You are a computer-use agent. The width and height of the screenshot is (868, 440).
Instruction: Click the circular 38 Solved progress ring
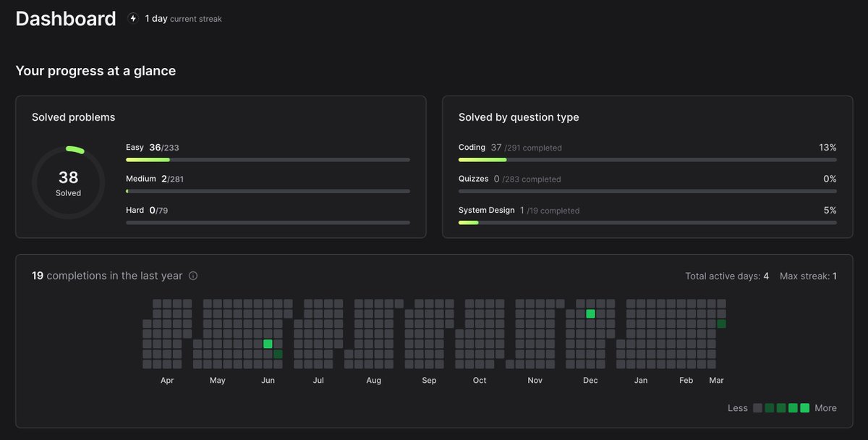[x=68, y=182]
